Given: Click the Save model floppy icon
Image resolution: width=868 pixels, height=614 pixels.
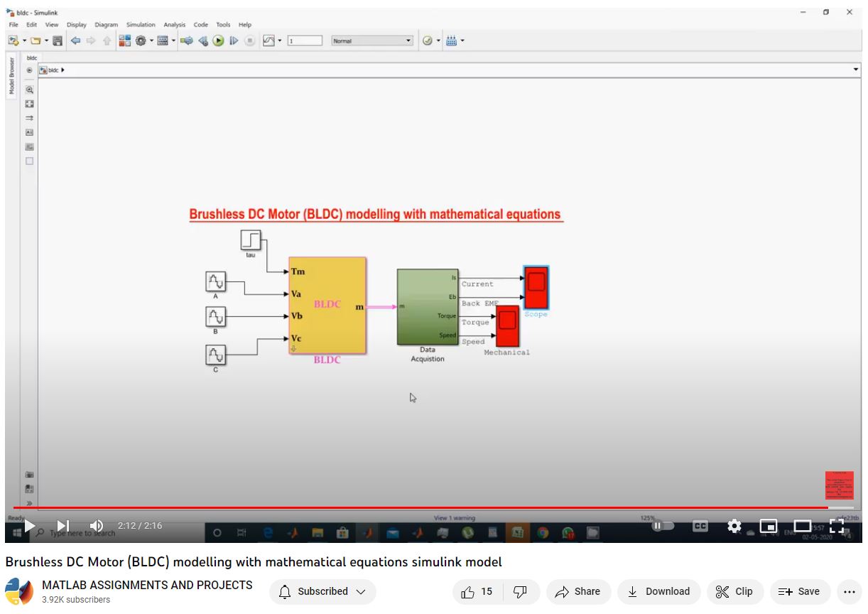Looking at the screenshot, I should 58,41.
